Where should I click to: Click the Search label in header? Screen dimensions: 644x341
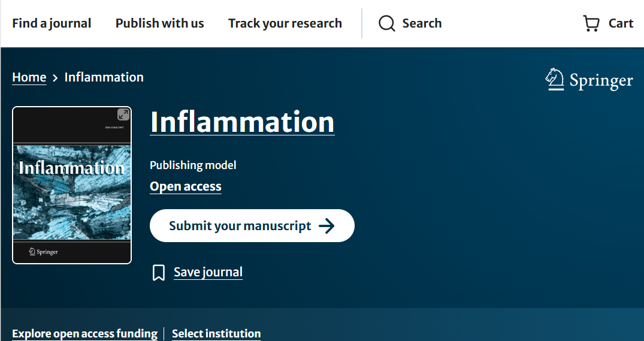[x=422, y=23]
